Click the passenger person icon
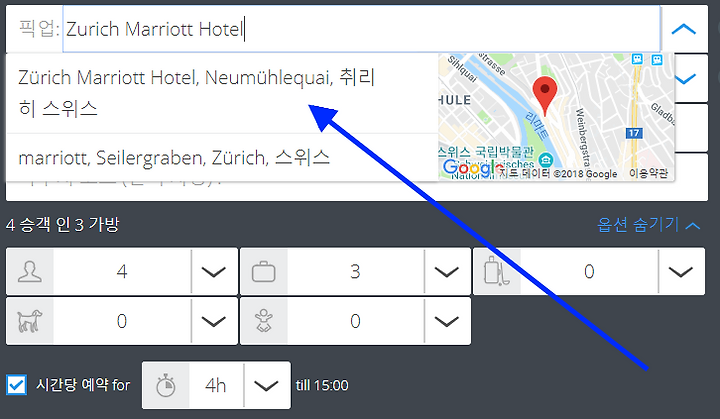Screen dimensions: 720x419 pyautogui.click(x=30, y=272)
